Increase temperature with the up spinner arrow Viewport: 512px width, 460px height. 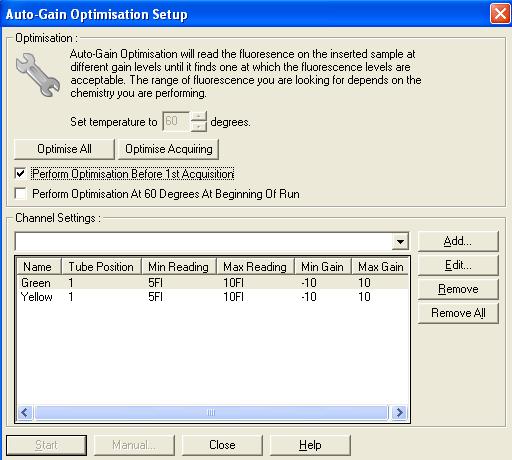[x=199, y=116]
